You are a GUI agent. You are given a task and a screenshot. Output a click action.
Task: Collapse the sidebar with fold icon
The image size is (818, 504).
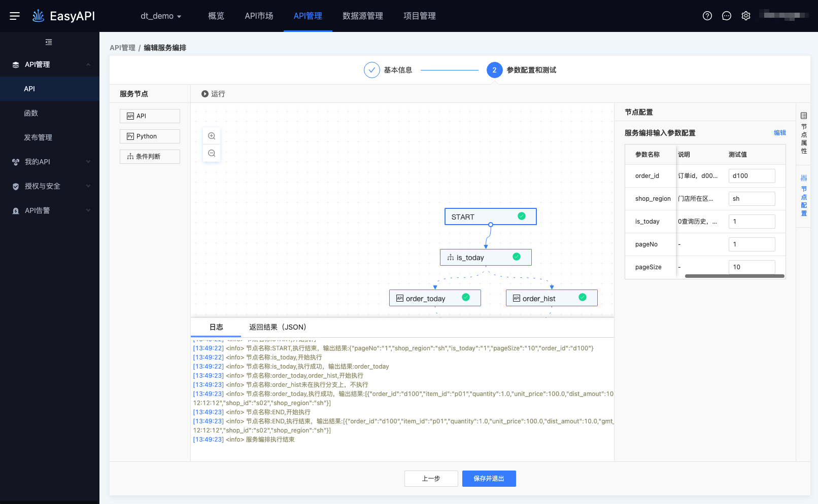[x=49, y=42]
